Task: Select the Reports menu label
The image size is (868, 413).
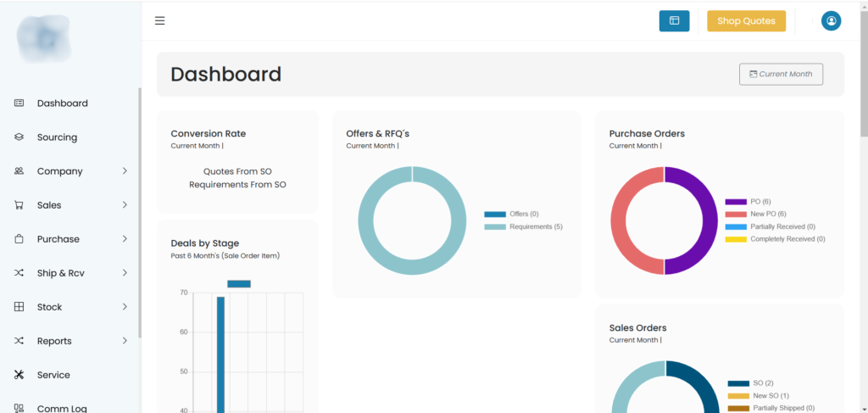Action: 54,341
